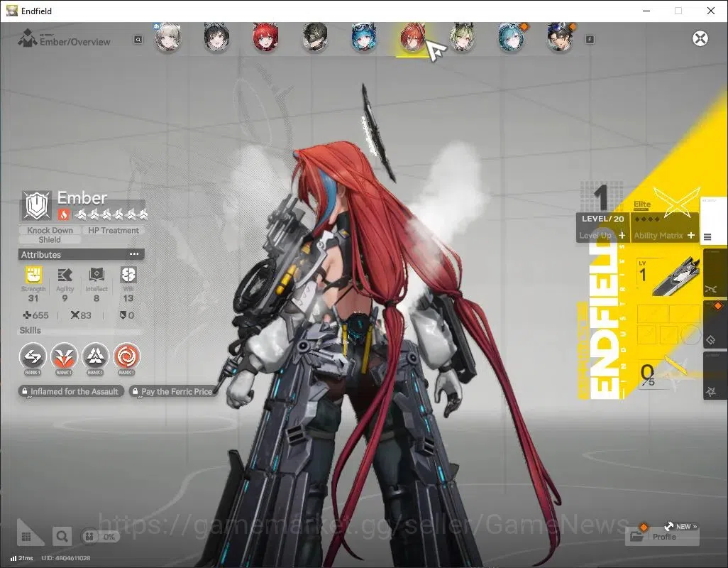Select the short red-haired operator portrait
Image resolution: width=728 pixels, height=568 pixels.
point(265,38)
